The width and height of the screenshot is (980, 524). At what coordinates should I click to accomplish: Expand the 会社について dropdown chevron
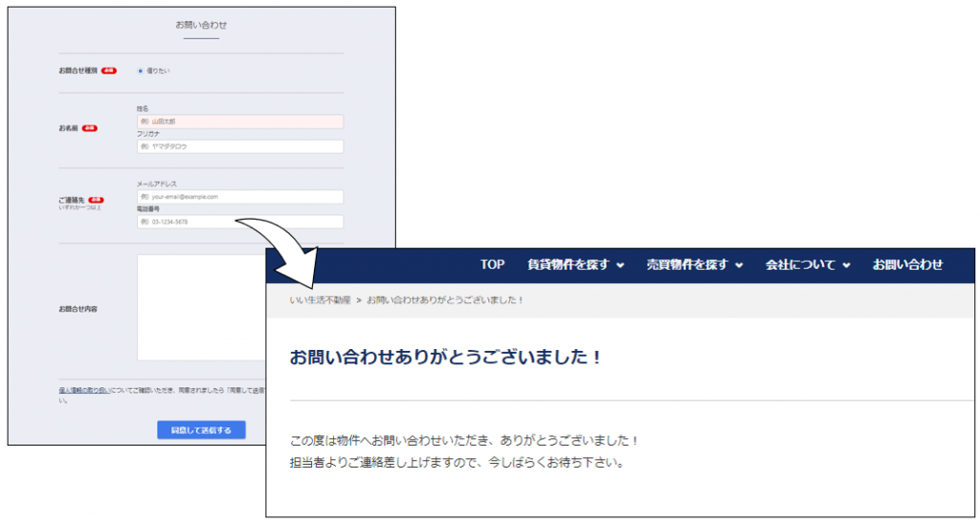(847, 266)
